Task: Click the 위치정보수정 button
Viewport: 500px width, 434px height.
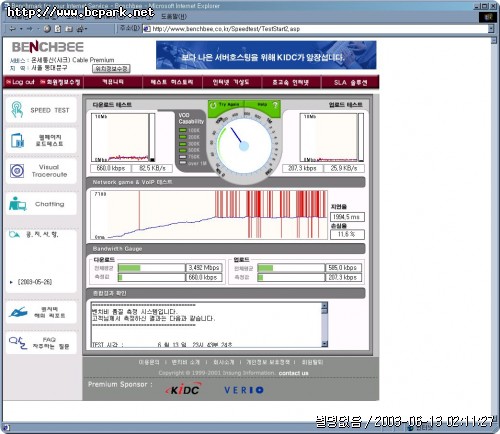Action: 111,69
